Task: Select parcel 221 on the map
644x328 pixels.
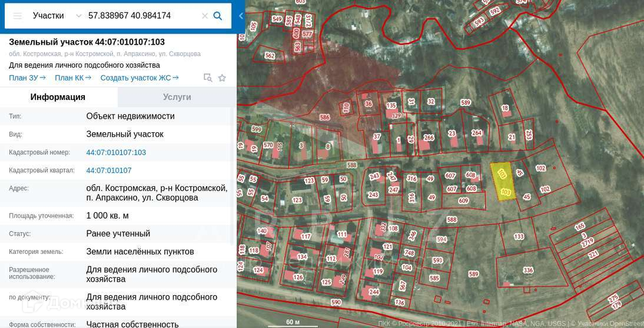Action: (x=592, y=255)
